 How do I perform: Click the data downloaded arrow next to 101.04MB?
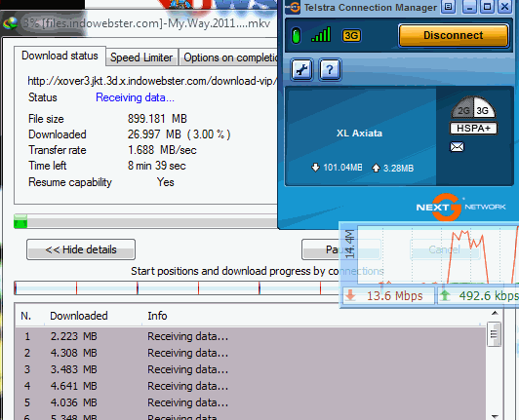click(315, 168)
